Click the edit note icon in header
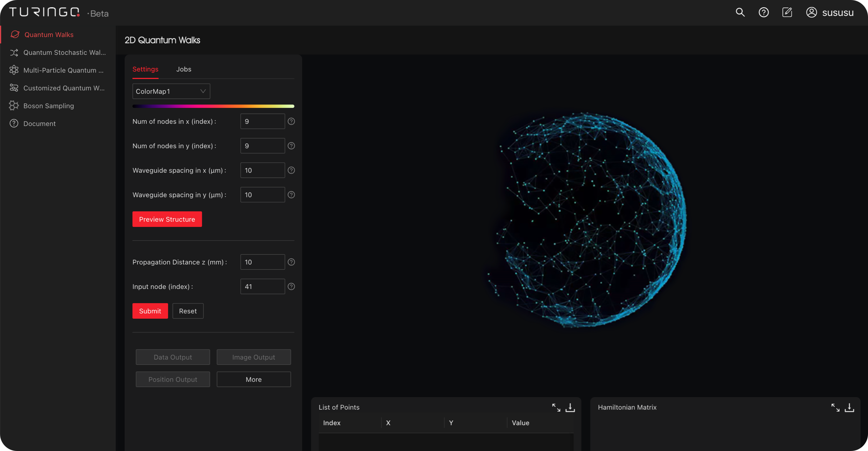The image size is (868, 451). [x=787, y=12]
